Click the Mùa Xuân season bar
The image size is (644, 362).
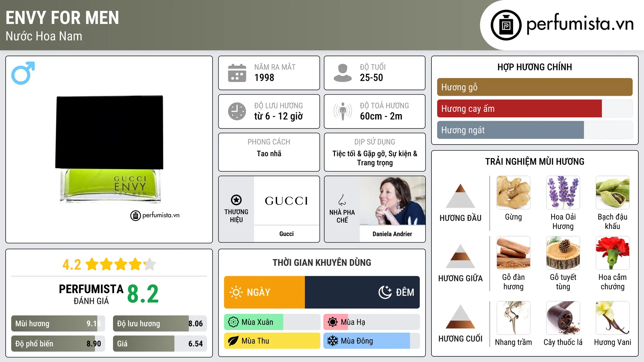(272, 322)
